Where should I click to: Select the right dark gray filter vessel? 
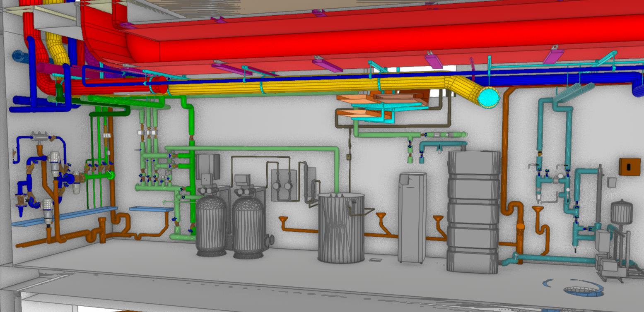(x=248, y=228)
